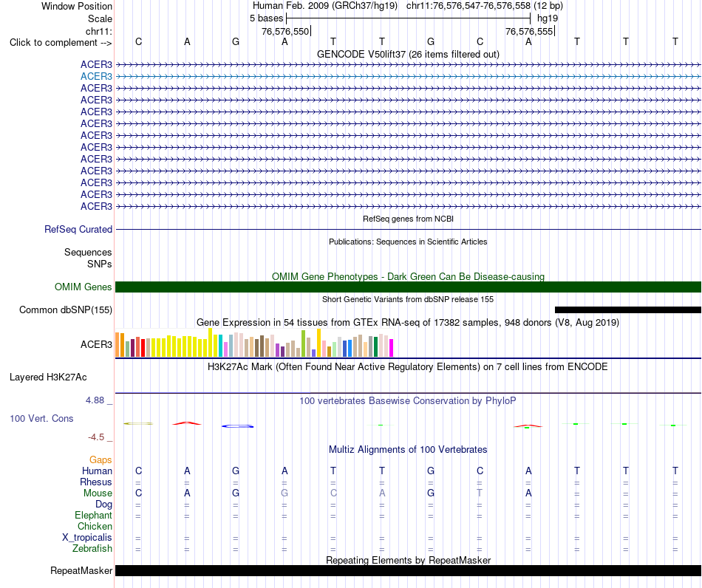Open 'Publications: Sequences in Scientific Articles' track title
This screenshot has height=588, width=702.
(x=408, y=242)
